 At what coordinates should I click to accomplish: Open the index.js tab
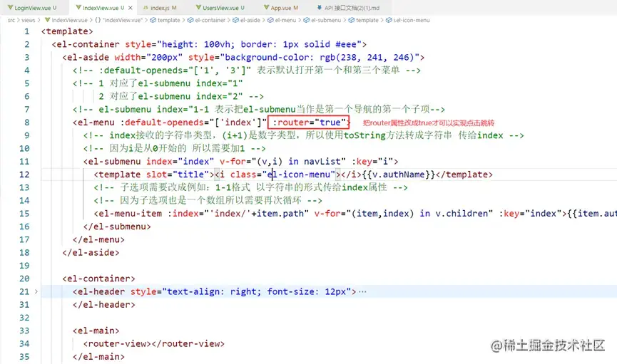(x=160, y=7)
